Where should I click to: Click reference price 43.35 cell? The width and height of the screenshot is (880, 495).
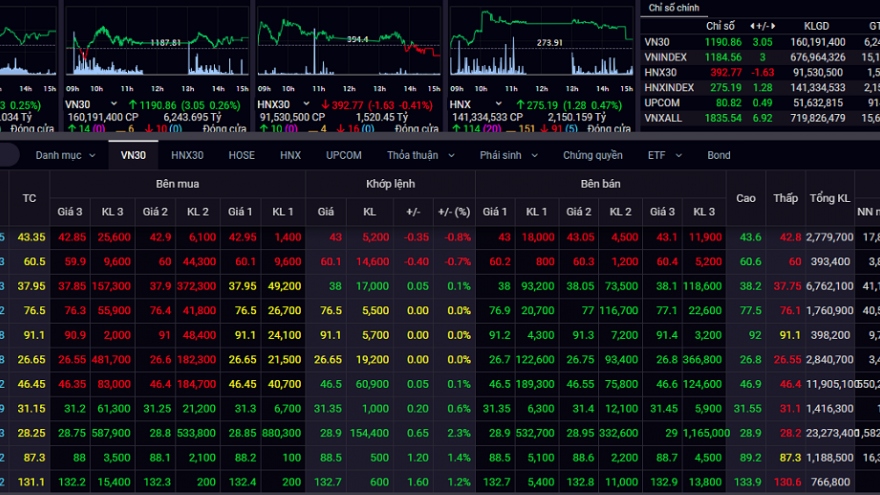coord(31,237)
